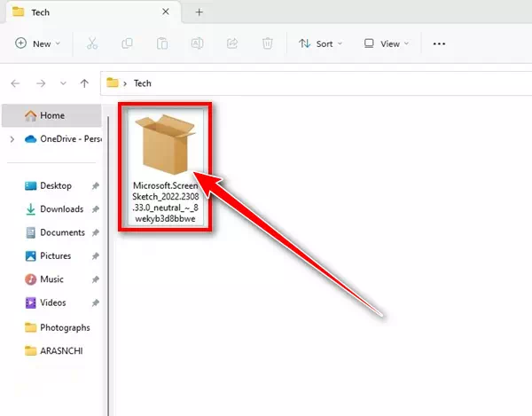The height and width of the screenshot is (416, 532).
Task: Expand the OneDrive - Personal tree node
Action: (x=12, y=139)
